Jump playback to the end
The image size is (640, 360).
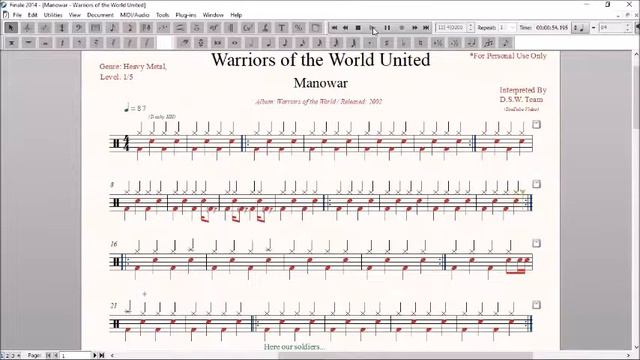(426, 28)
